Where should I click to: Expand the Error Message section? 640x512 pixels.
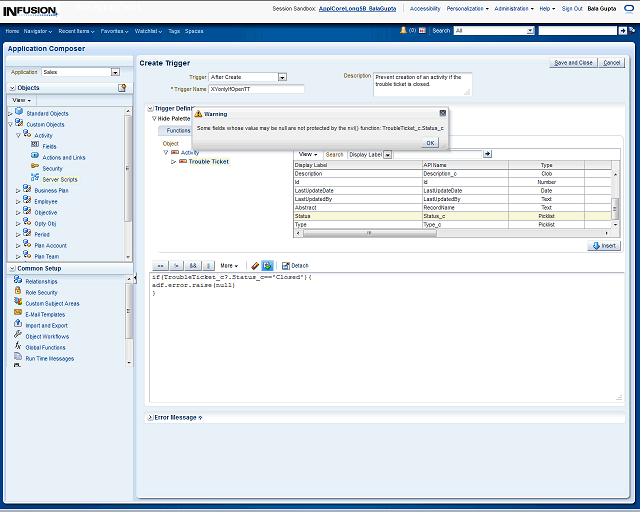click(x=149, y=417)
